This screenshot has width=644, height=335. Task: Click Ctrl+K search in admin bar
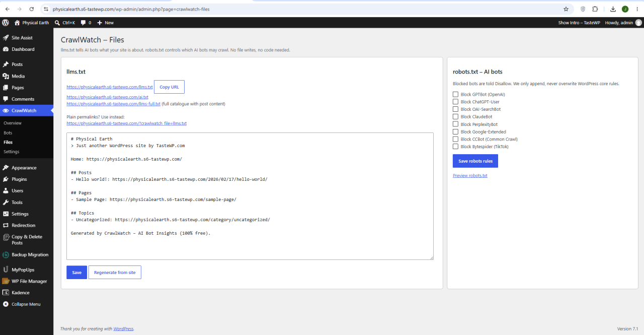pos(64,23)
